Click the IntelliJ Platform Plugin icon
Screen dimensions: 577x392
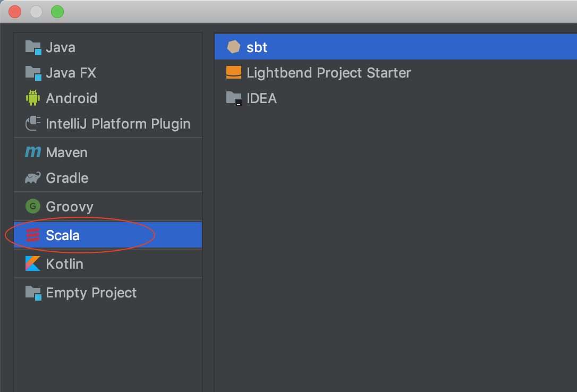point(33,124)
